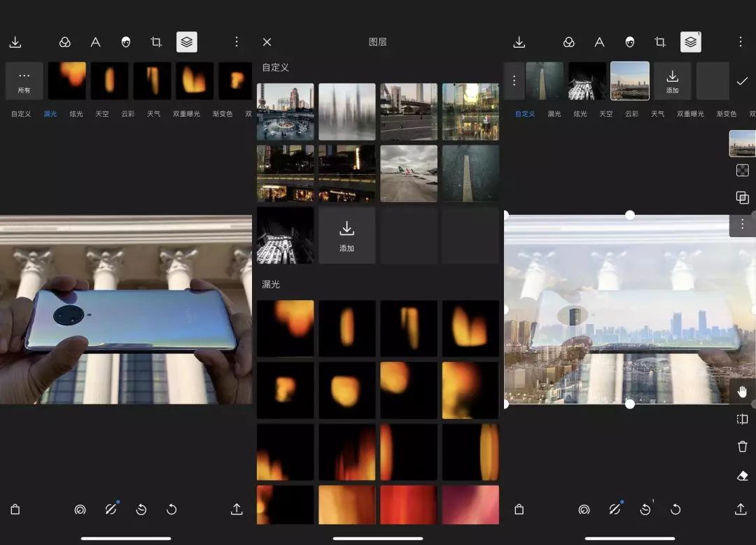Switch to 双重曝光 tab on right screen
The height and width of the screenshot is (545, 756).
point(690,113)
